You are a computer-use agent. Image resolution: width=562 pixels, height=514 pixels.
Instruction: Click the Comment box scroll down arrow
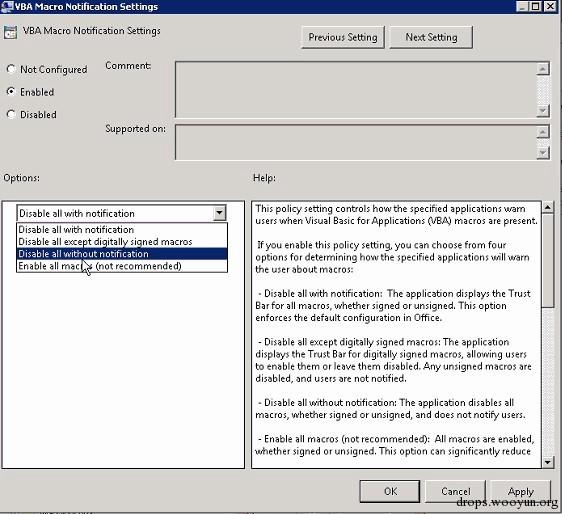point(543,110)
